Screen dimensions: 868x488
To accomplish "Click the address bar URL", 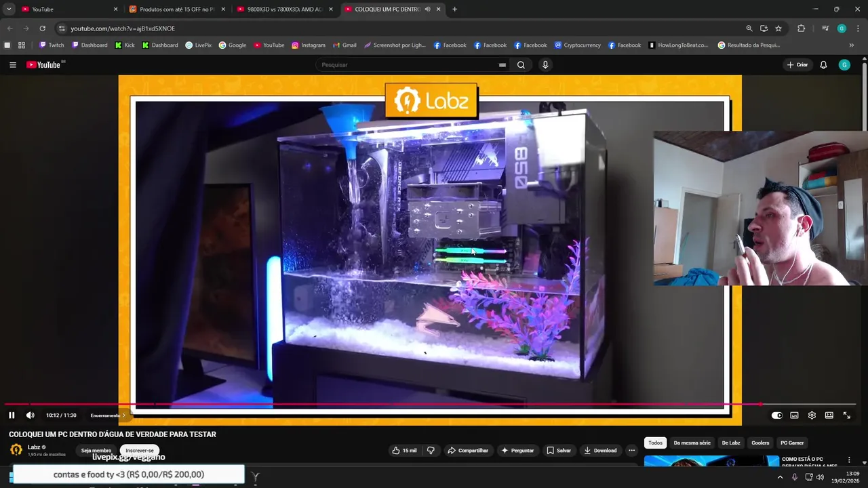I will [123, 28].
